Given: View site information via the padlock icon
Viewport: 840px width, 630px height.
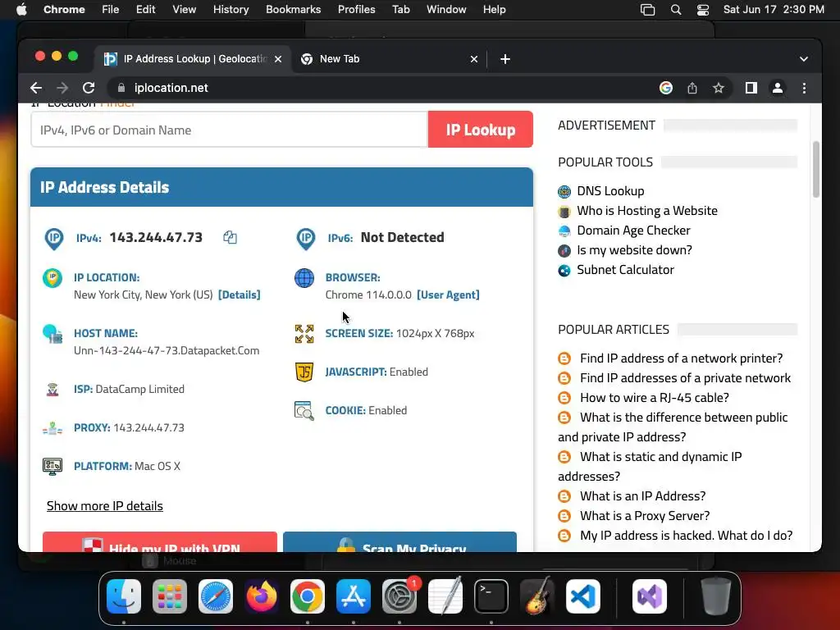Looking at the screenshot, I should point(121,88).
